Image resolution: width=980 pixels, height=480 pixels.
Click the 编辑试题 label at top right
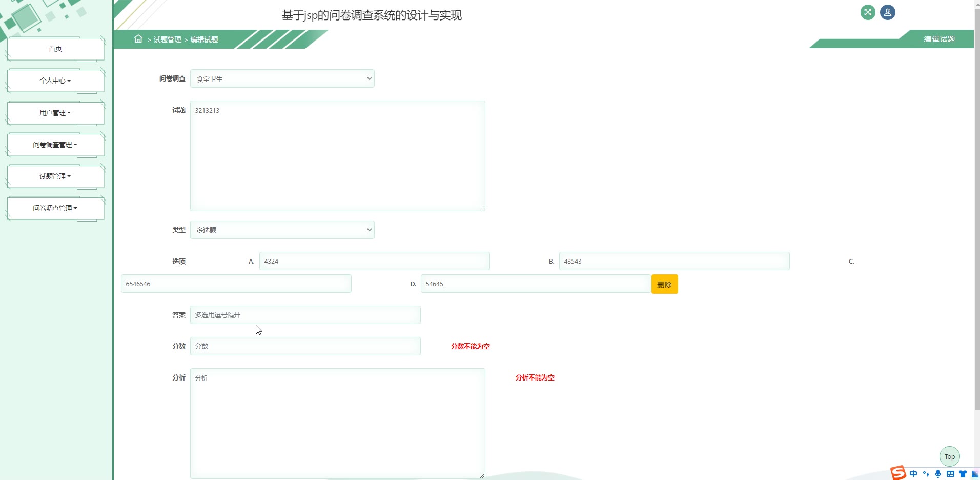click(939, 39)
